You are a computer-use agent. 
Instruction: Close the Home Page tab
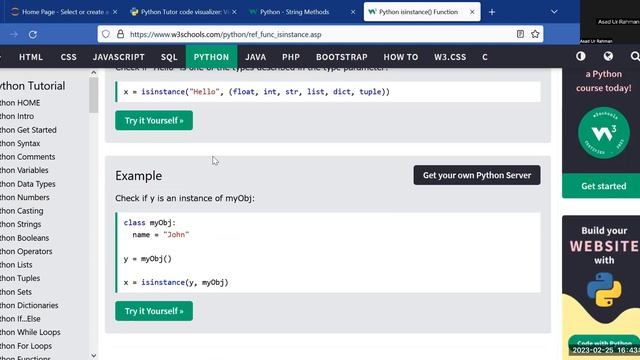click(115, 12)
